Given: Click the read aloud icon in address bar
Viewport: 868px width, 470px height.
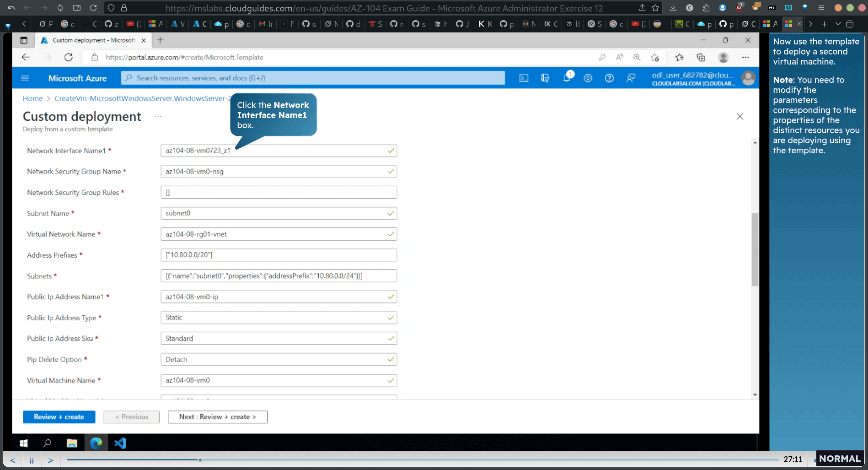Looking at the screenshot, I should pyautogui.click(x=620, y=57).
